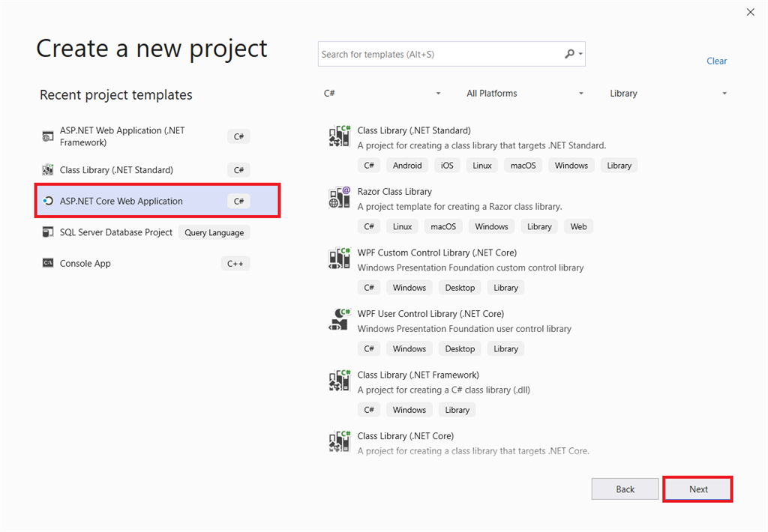Click the ASP.NET Web Application (.NET Framework) icon
Screen dimensions: 768x532
click(49, 136)
